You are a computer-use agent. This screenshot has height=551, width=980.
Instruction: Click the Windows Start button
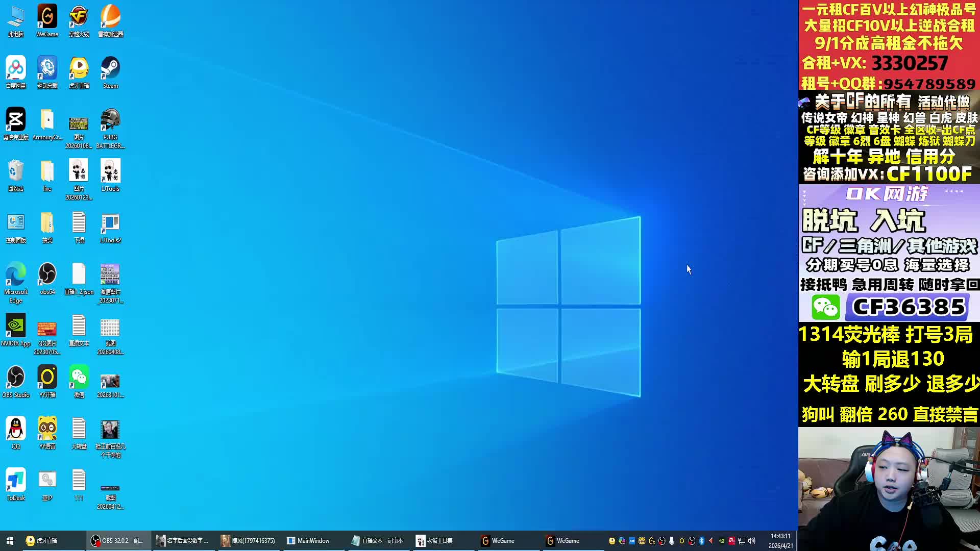[x=10, y=541]
